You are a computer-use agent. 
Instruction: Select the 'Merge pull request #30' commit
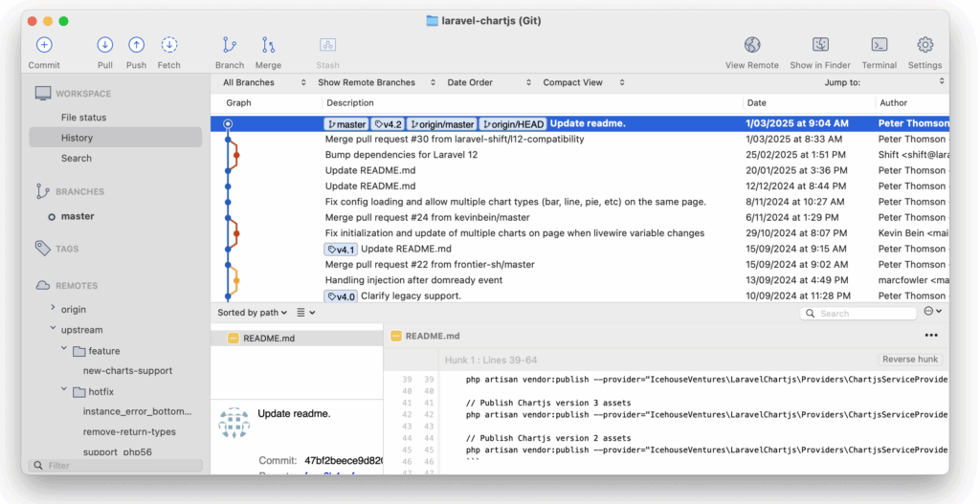[x=579, y=140]
